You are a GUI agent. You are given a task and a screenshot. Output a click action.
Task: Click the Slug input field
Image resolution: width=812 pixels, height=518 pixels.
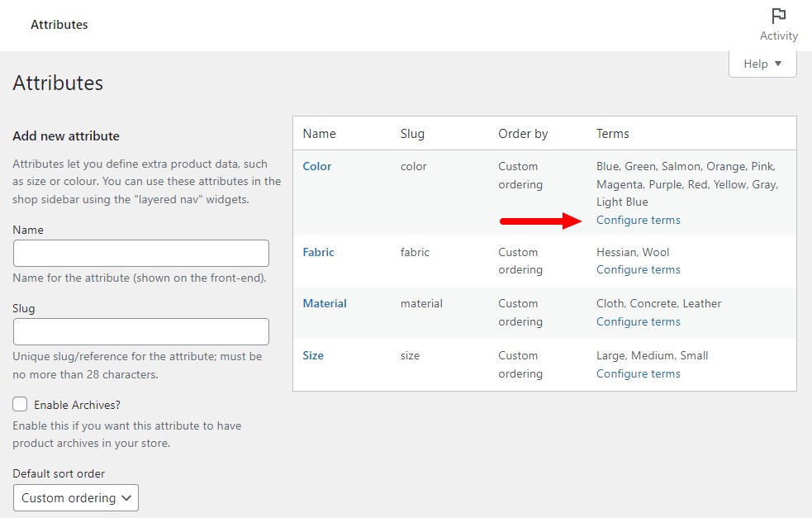[x=140, y=331]
